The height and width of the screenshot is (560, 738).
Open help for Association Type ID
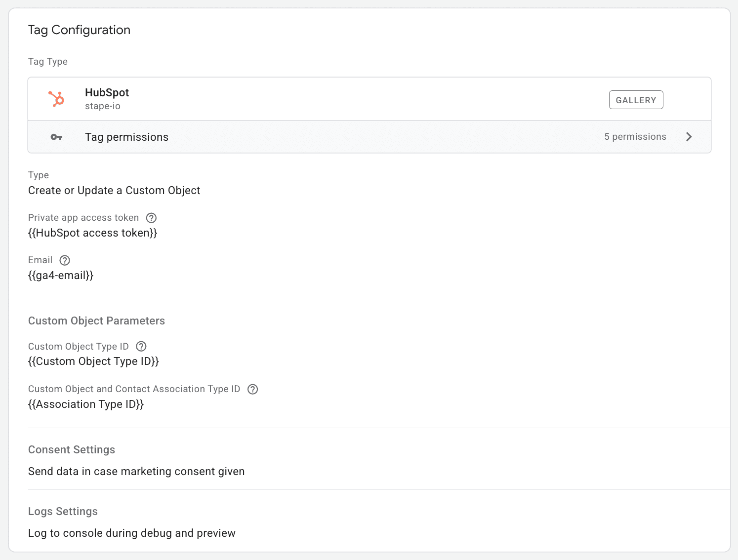point(252,389)
